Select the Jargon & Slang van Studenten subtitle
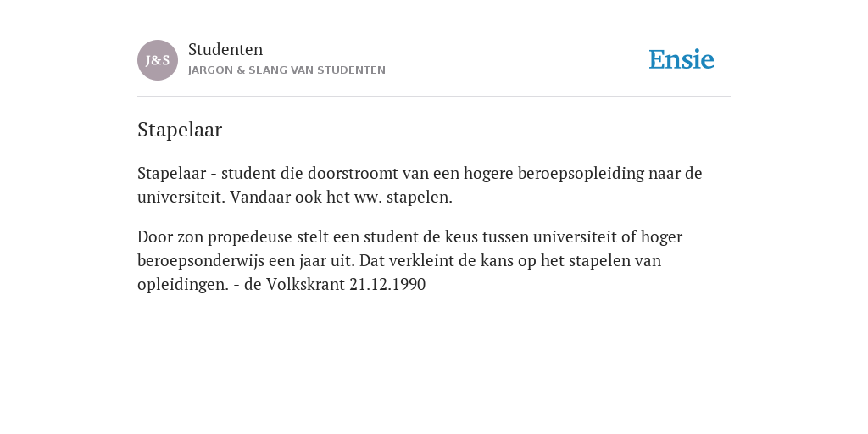This screenshot has height=434, width=868. coord(287,70)
